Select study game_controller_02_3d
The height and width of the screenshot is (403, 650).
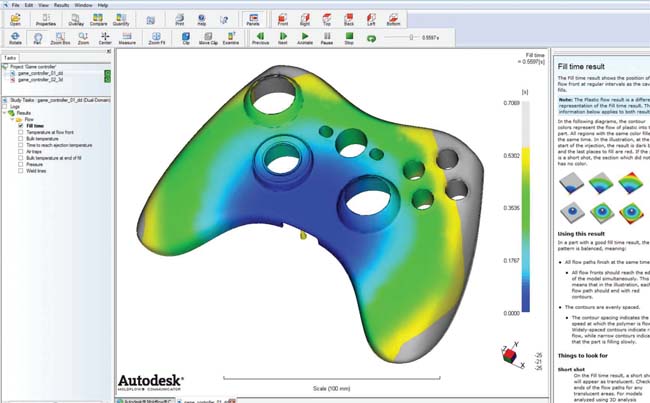coord(40,79)
